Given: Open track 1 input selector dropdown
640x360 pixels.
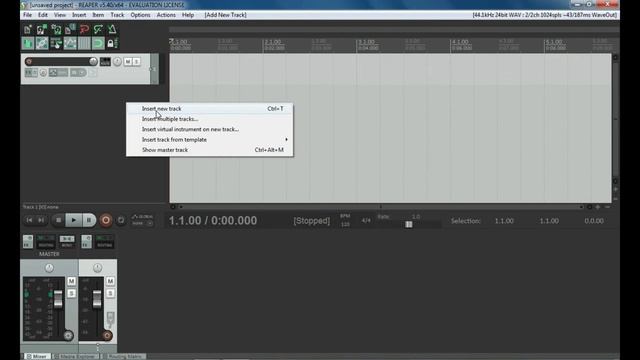Looking at the screenshot, I should click(78, 73).
